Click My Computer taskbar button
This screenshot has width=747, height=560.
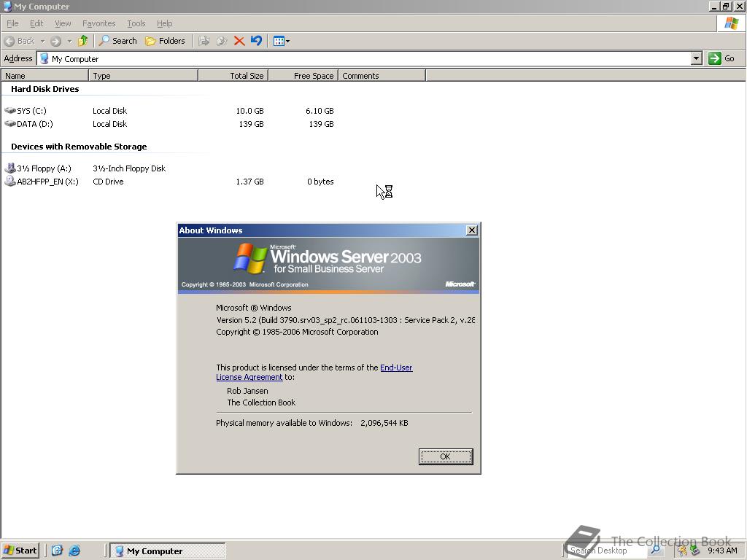tap(168, 551)
